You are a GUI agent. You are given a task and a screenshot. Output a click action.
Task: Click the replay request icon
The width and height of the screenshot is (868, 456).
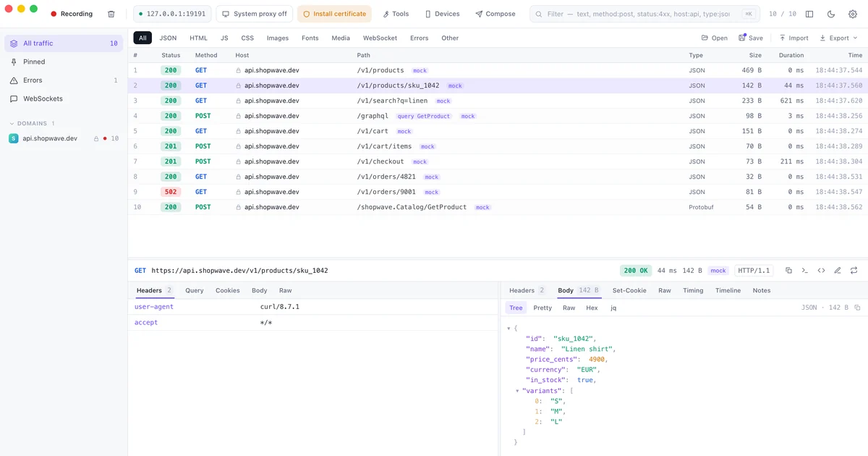pyautogui.click(x=854, y=271)
